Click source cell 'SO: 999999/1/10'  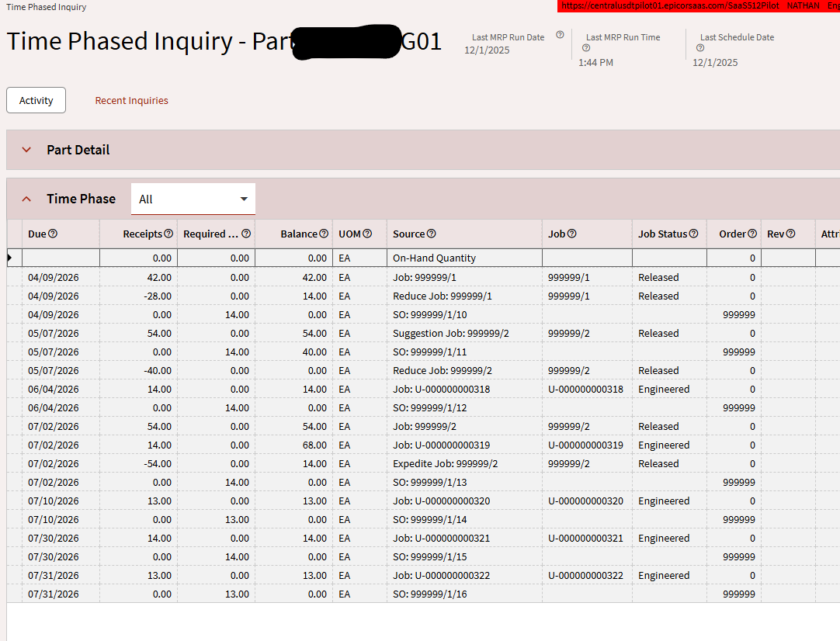point(464,314)
